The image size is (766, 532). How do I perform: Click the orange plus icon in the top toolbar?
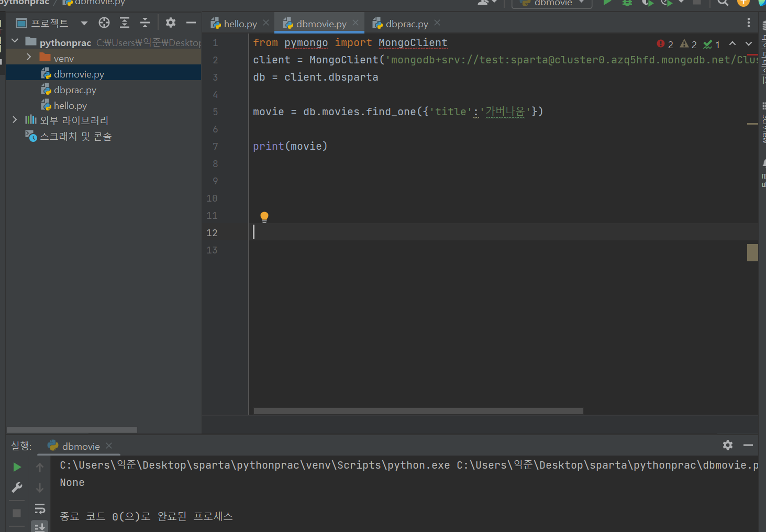743,3
